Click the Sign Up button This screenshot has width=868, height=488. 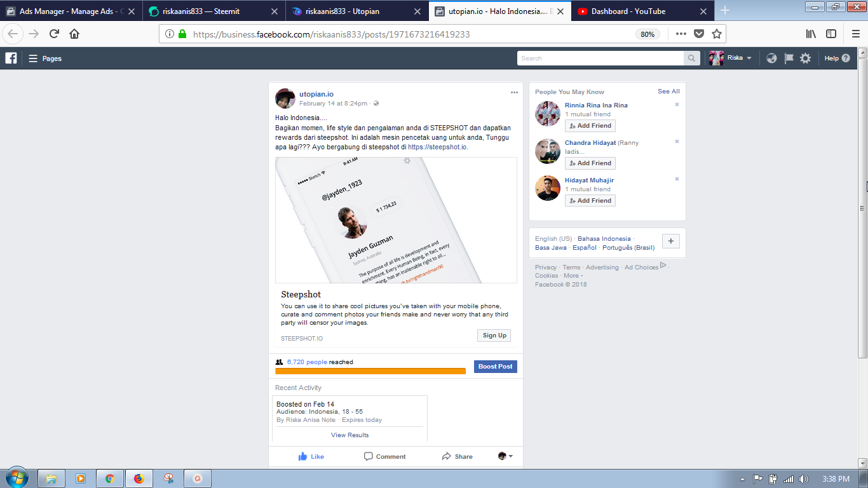[494, 335]
